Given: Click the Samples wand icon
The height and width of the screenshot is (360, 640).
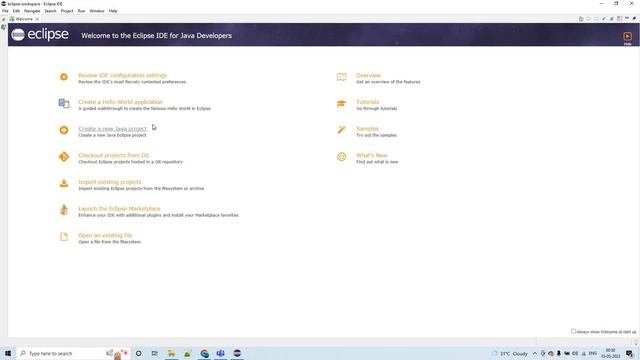Looking at the screenshot, I should [341, 130].
